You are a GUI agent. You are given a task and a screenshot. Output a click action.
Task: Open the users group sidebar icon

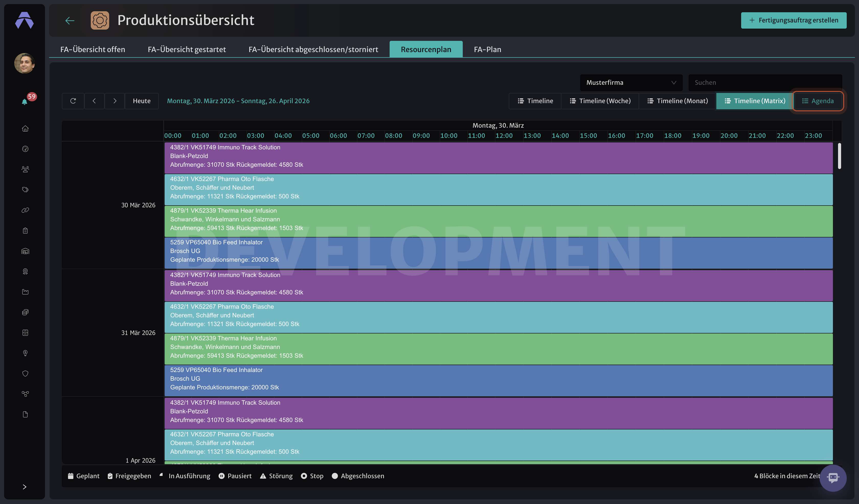tap(25, 169)
